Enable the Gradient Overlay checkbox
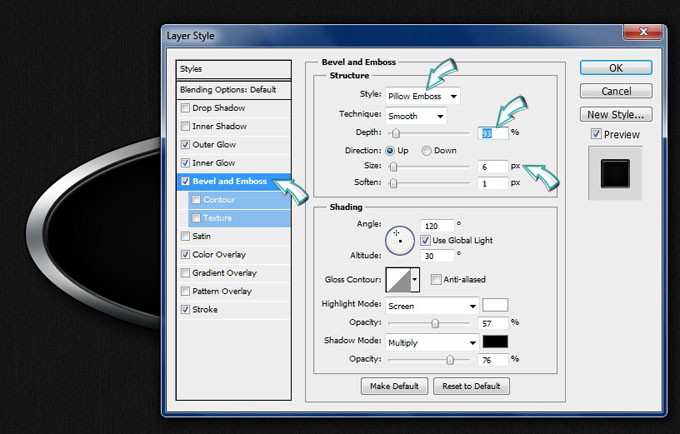This screenshot has height=434, width=680. pos(185,273)
